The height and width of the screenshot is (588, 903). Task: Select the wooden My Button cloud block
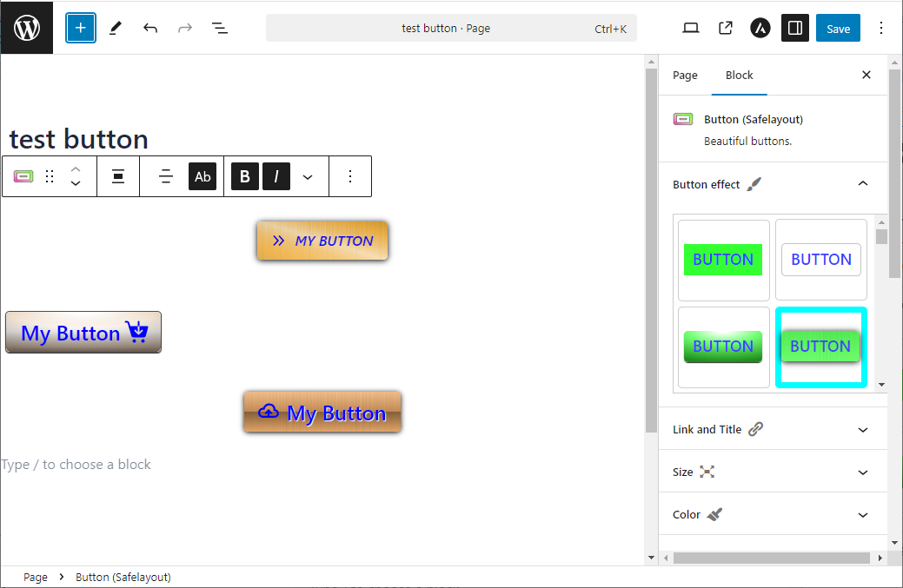pyautogui.click(x=322, y=412)
